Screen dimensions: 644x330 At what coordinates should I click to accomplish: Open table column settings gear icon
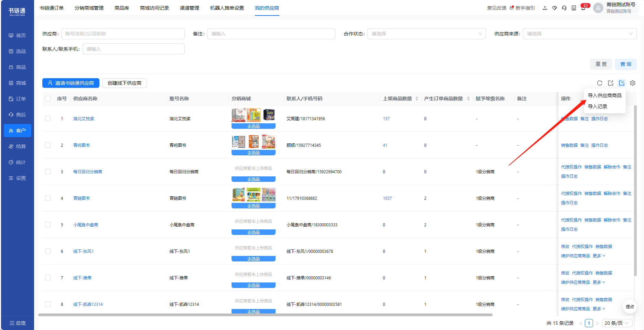click(633, 83)
